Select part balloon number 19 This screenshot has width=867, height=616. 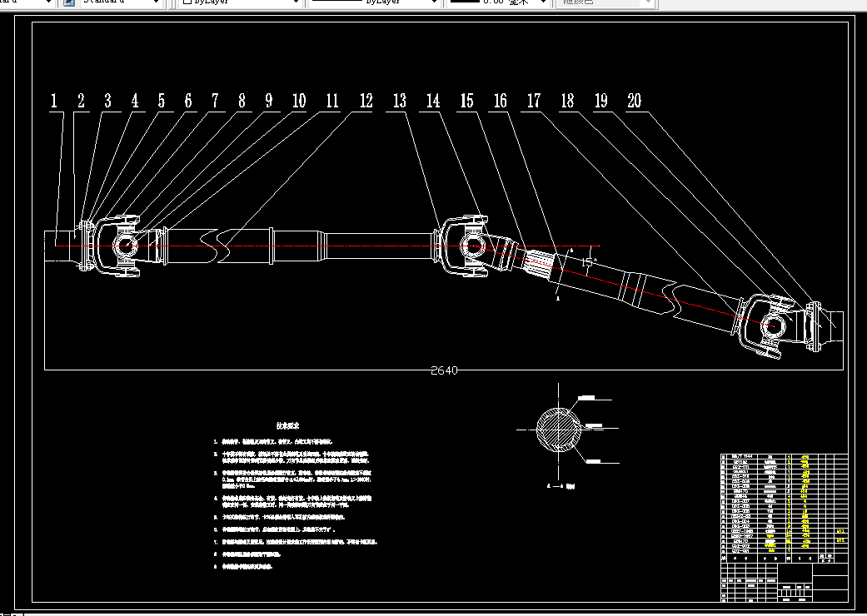(600, 101)
